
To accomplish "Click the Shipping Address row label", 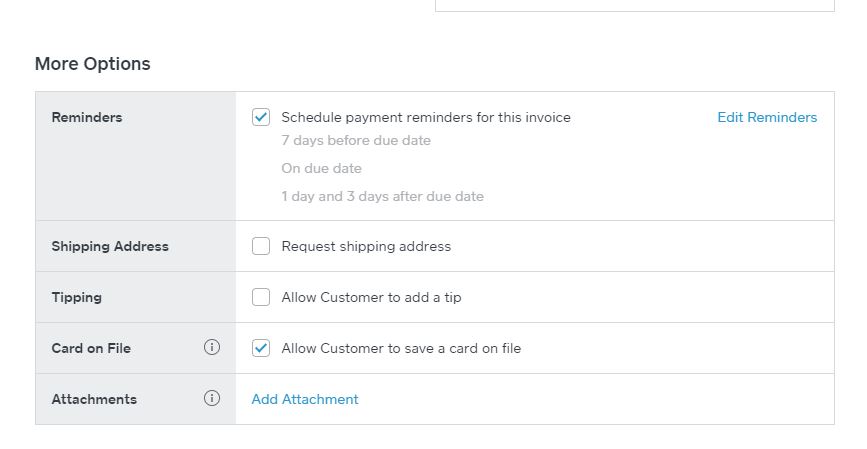I will pos(110,246).
